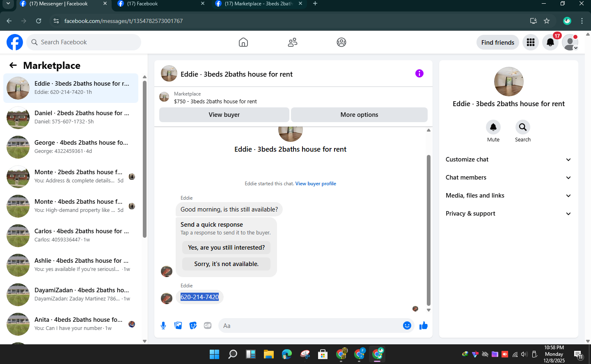
Task: Open the browser tab search dropdown
Action: tap(8, 4)
